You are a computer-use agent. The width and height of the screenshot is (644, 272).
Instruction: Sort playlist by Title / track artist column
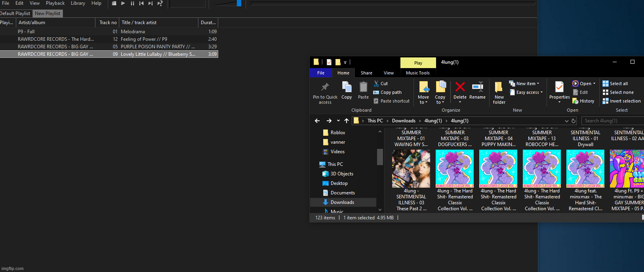click(158, 23)
